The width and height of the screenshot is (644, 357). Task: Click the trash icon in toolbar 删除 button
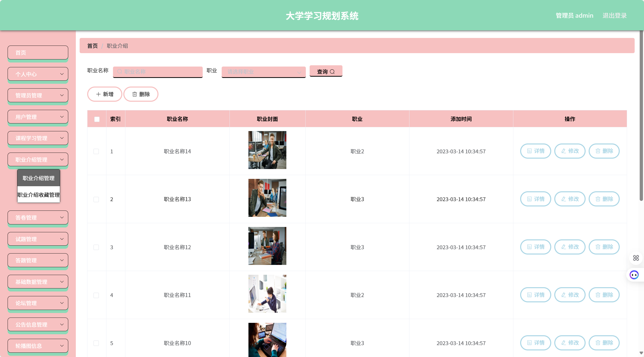tap(134, 94)
